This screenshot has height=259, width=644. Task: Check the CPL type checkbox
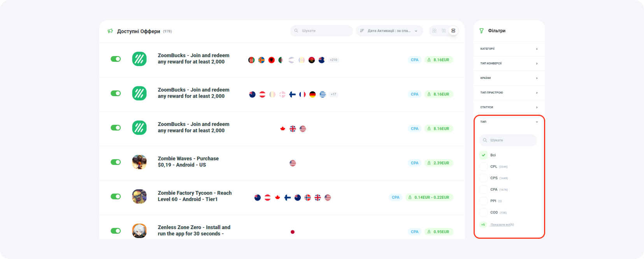coord(483,166)
